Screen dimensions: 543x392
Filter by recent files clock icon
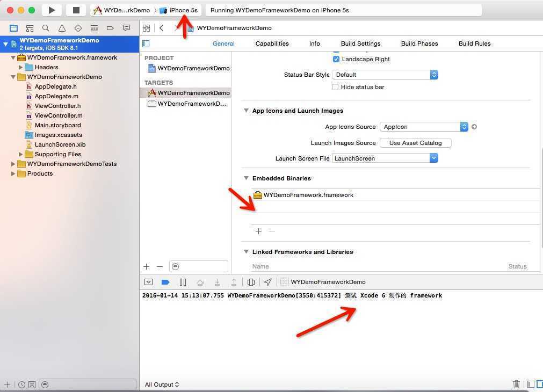(x=21, y=384)
